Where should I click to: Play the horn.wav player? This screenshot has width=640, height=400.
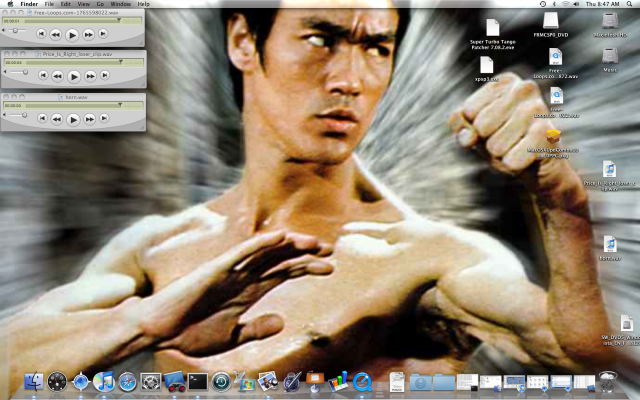coord(73,120)
